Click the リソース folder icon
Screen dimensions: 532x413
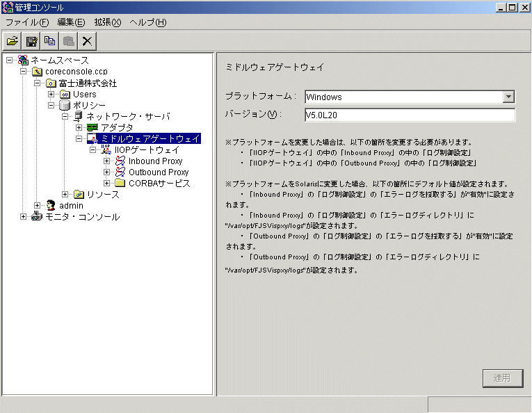pos(79,194)
